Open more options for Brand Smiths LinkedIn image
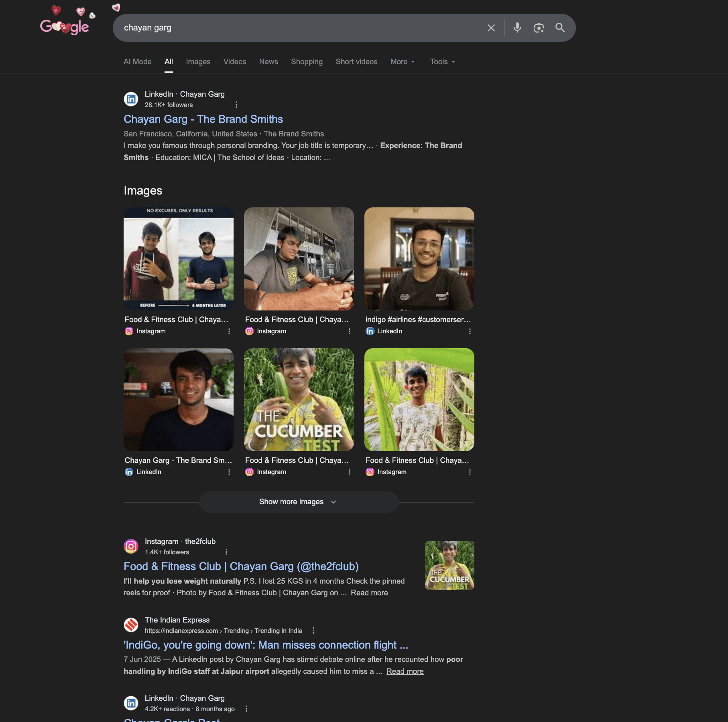The image size is (728, 722). point(229,472)
